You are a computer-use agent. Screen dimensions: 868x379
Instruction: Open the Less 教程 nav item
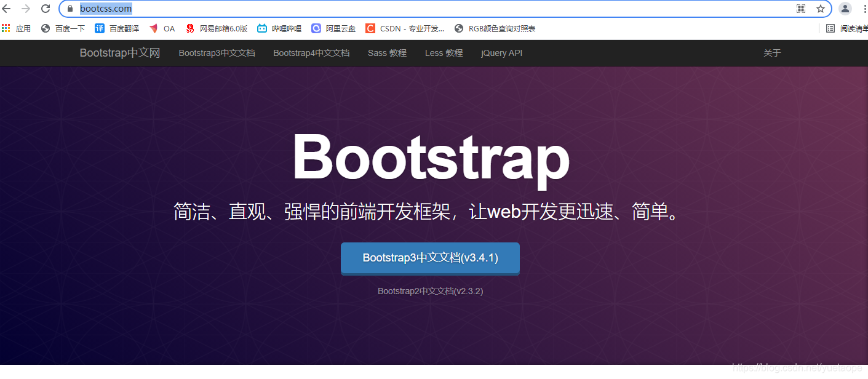tap(444, 53)
